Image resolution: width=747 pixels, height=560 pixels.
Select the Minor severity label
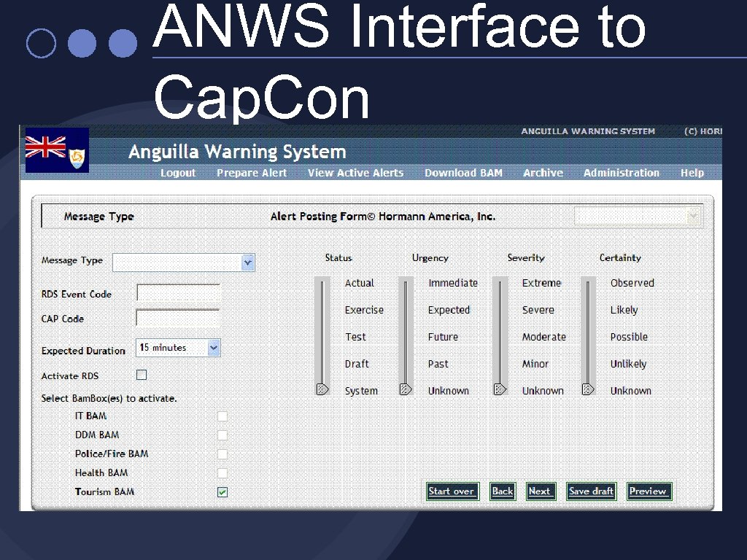click(535, 364)
